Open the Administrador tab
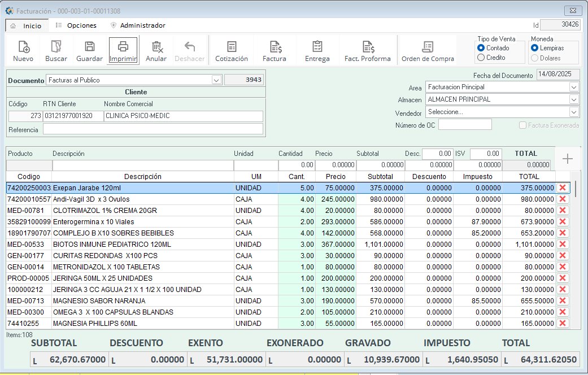This screenshot has width=588, height=375. click(142, 25)
